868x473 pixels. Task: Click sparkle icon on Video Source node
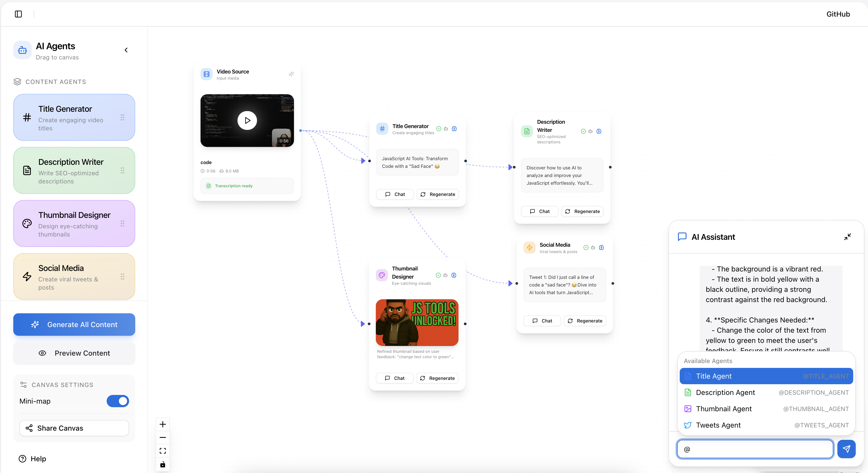(x=291, y=74)
